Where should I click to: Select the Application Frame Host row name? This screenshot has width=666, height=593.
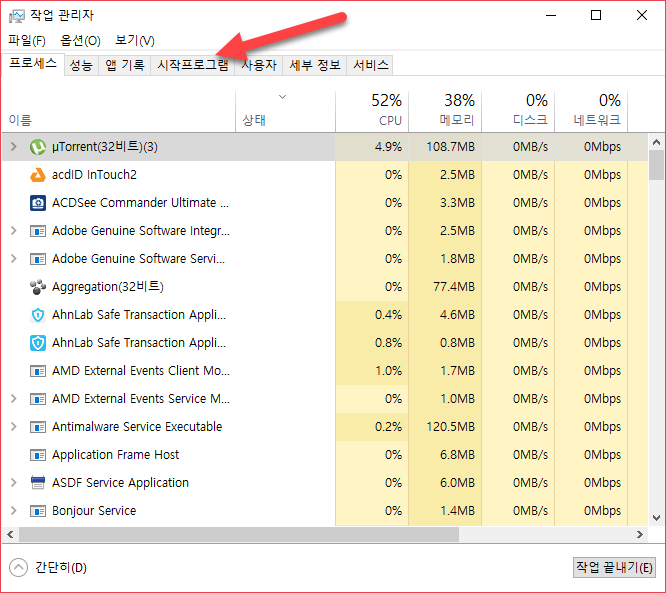tap(116, 455)
